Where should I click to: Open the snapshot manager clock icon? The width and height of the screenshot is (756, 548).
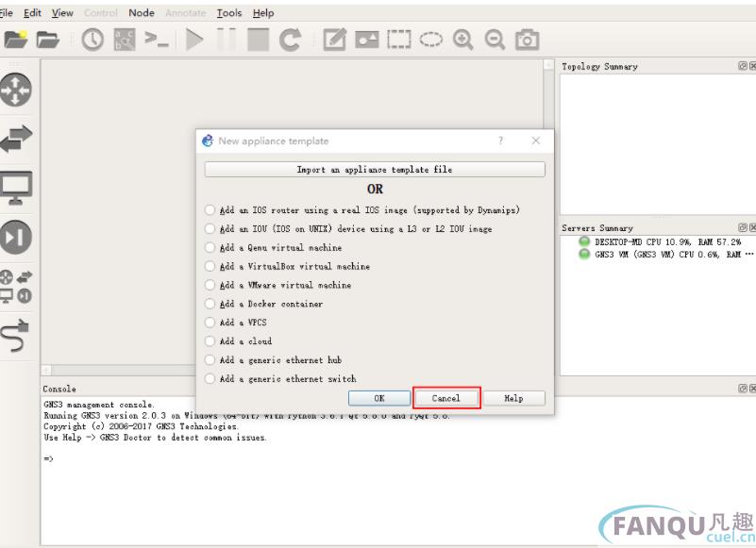[92, 39]
